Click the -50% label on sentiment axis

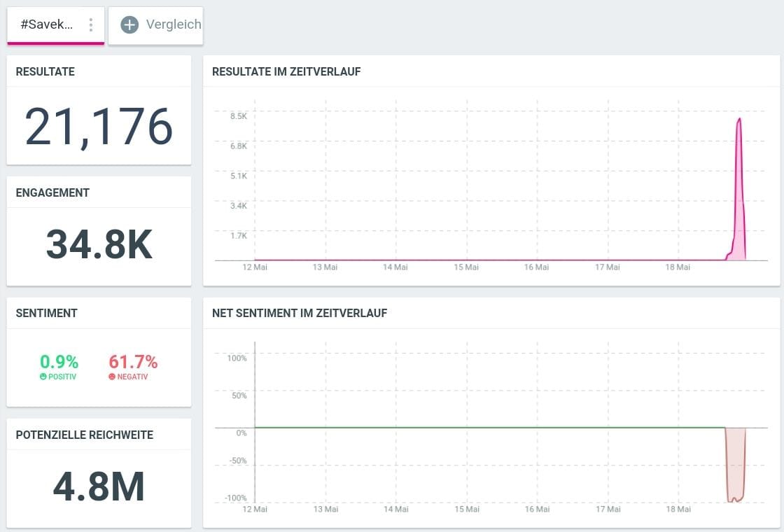pos(237,461)
